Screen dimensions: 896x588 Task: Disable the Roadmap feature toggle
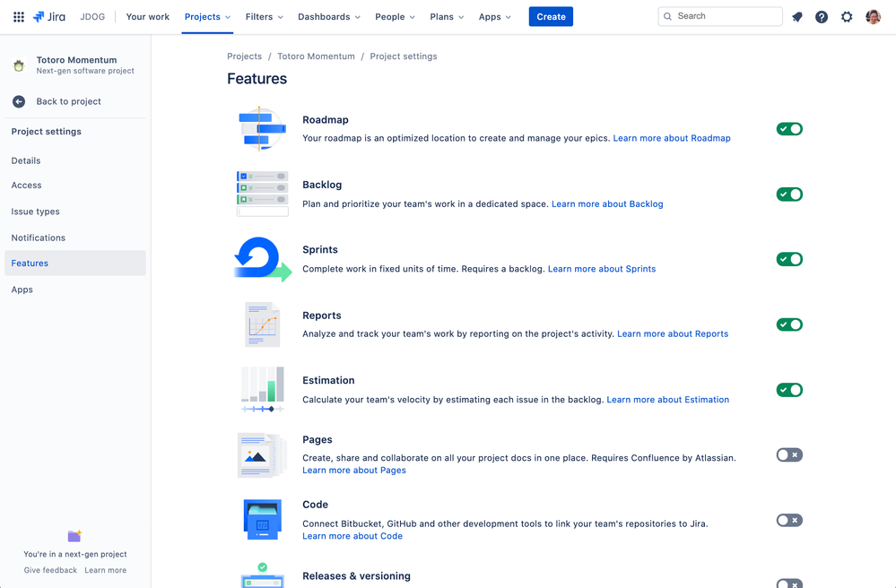(x=789, y=129)
